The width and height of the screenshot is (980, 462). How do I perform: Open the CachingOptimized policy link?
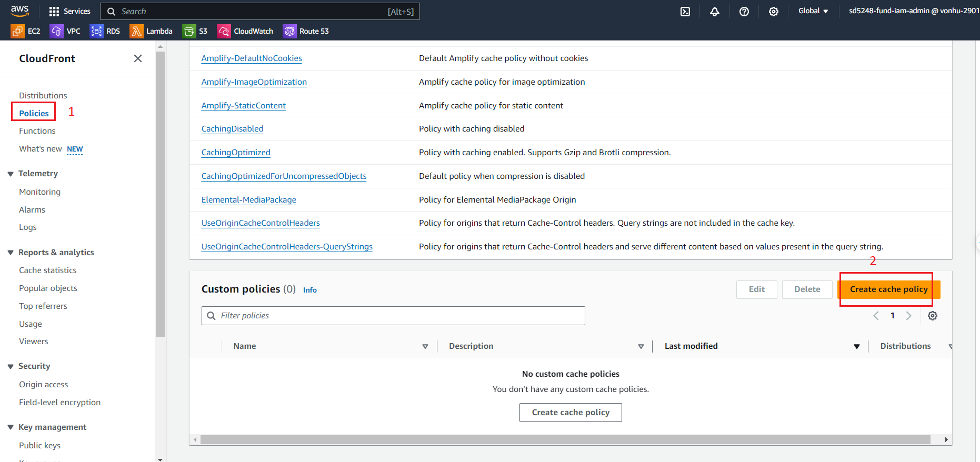236,153
